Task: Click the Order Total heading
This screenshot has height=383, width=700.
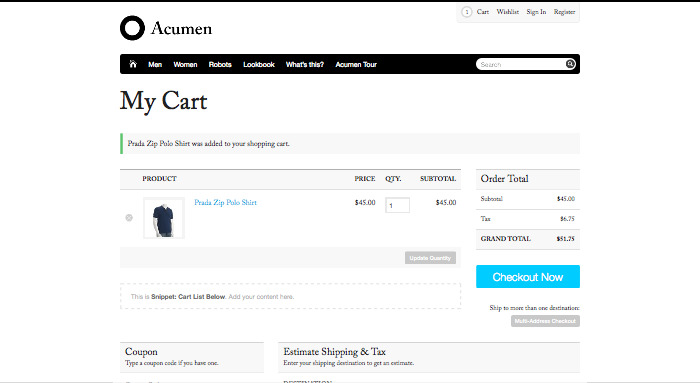Action: [x=504, y=179]
